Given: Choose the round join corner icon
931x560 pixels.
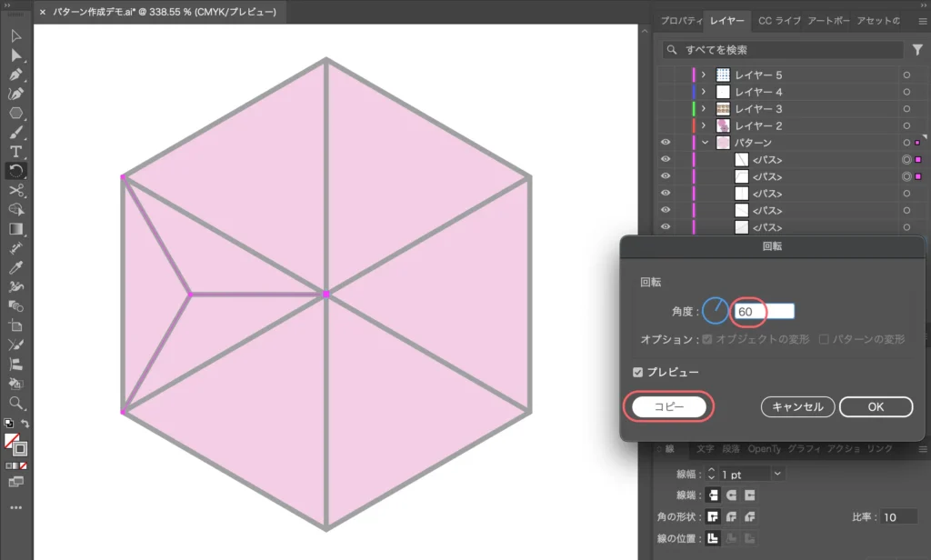Looking at the screenshot, I should click(732, 516).
